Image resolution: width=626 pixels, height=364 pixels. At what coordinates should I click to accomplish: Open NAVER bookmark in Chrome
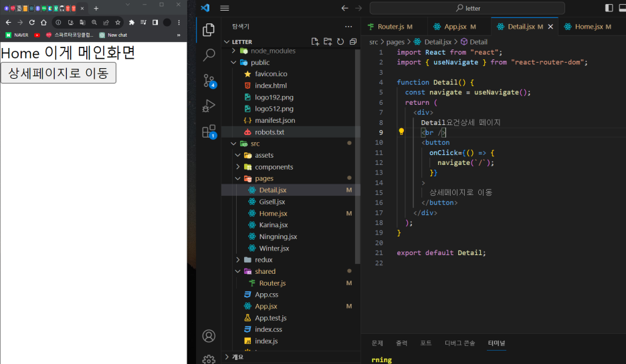17,35
